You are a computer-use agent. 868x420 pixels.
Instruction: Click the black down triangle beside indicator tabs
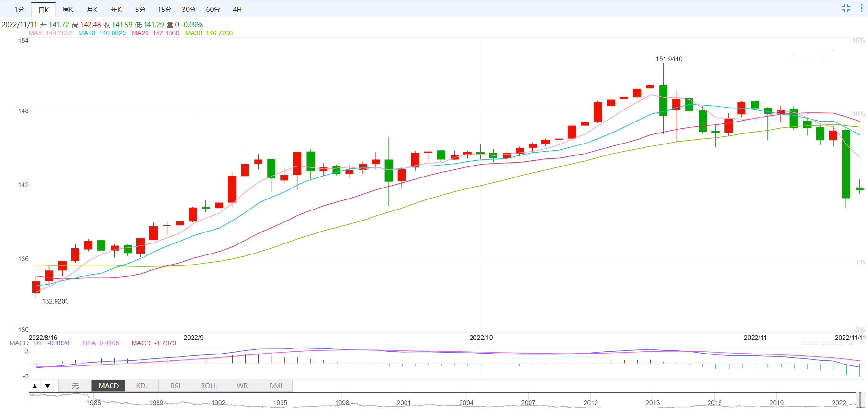point(47,386)
